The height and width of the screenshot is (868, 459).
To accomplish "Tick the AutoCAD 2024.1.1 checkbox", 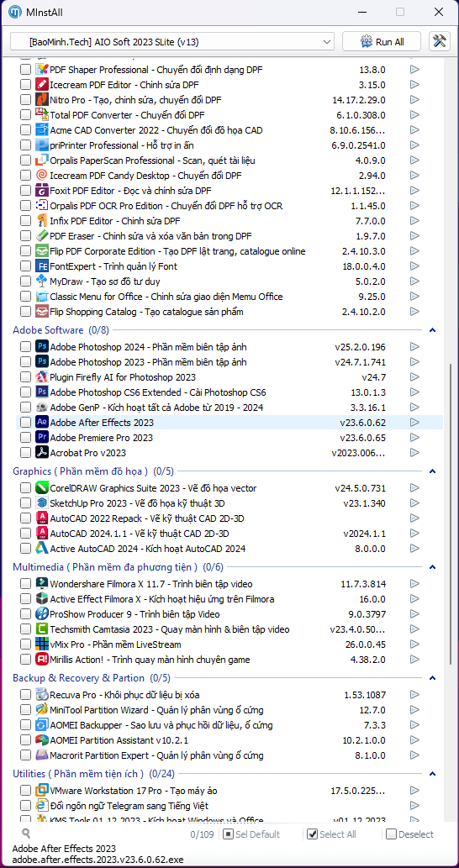I will [25, 534].
